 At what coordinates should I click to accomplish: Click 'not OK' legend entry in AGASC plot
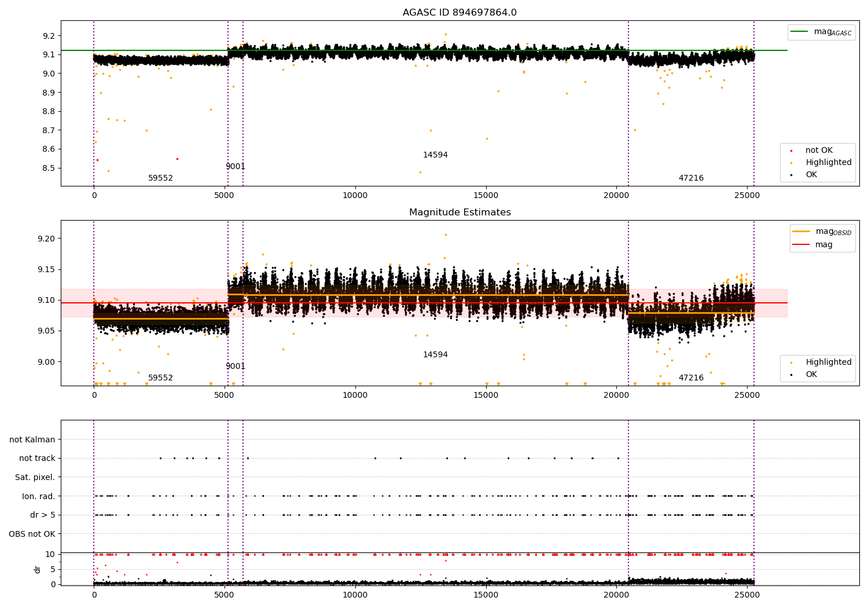819,151
